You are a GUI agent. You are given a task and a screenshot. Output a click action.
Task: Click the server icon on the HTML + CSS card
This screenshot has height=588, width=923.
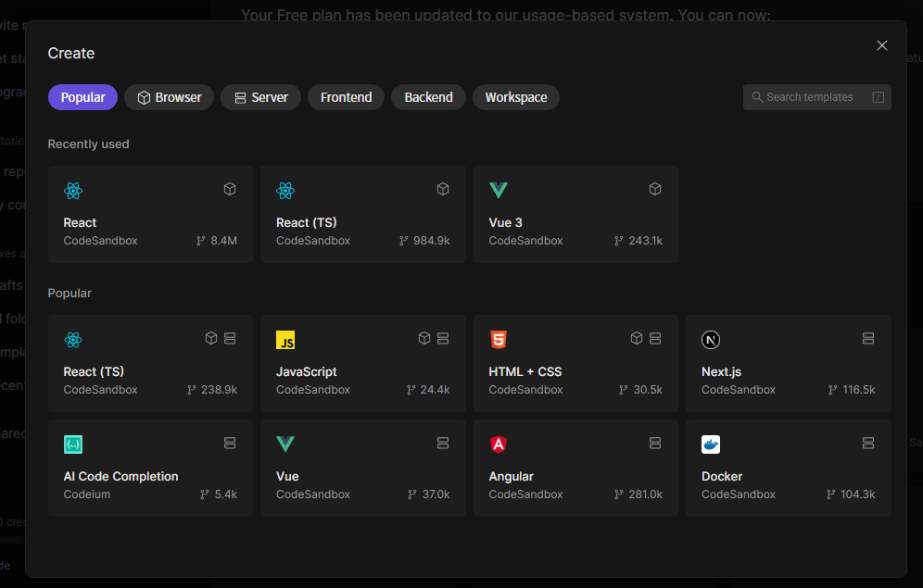point(655,338)
